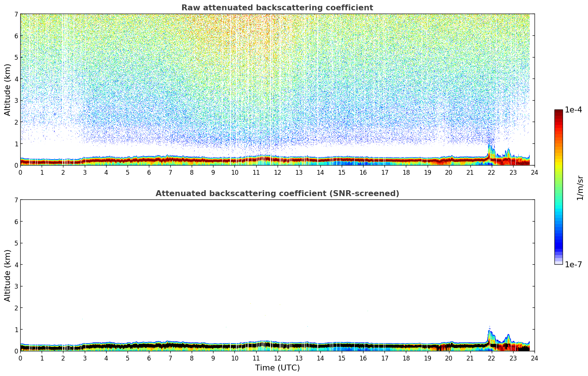This screenshot has height=376, width=588.
Task: Click the colorbar's 1e-4 maximum label
Action: click(573, 110)
